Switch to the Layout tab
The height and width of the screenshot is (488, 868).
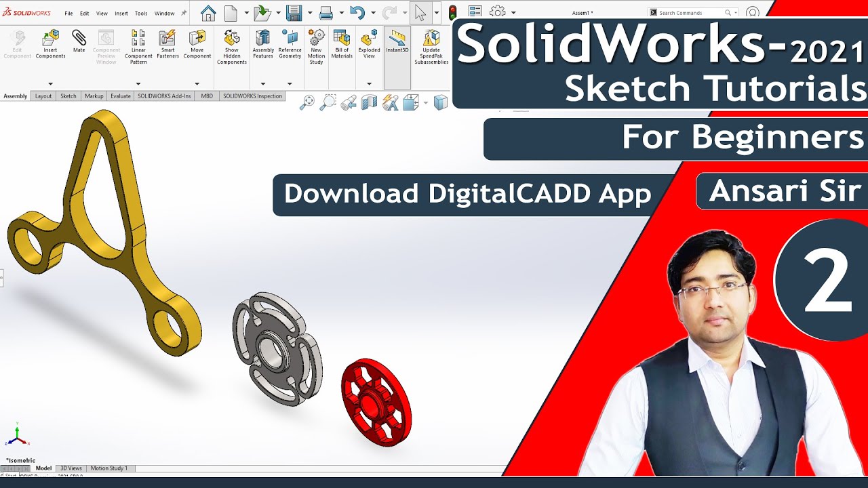tap(43, 96)
